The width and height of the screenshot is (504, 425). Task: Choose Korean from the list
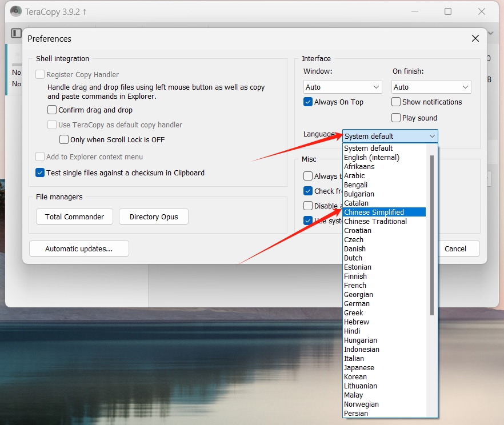[385, 377]
